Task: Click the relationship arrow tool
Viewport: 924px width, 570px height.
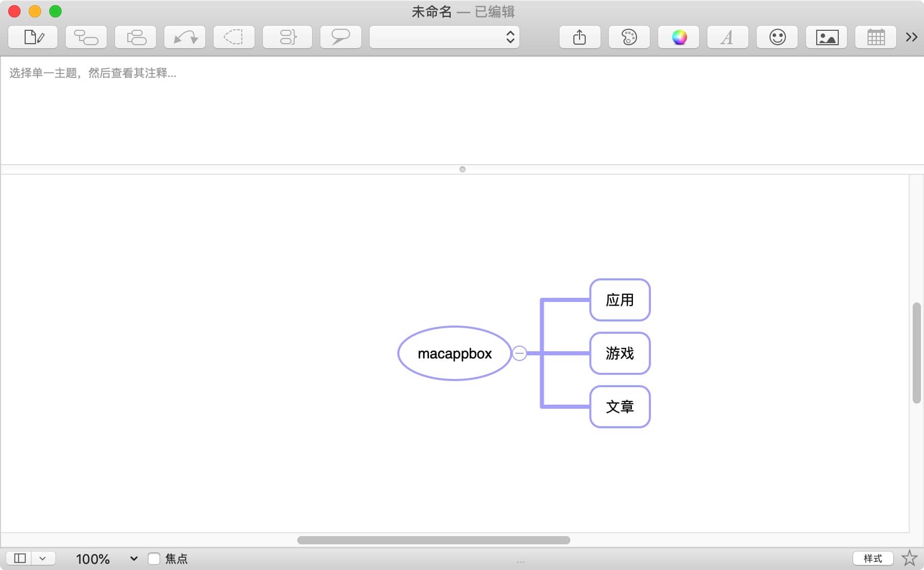Action: click(185, 37)
